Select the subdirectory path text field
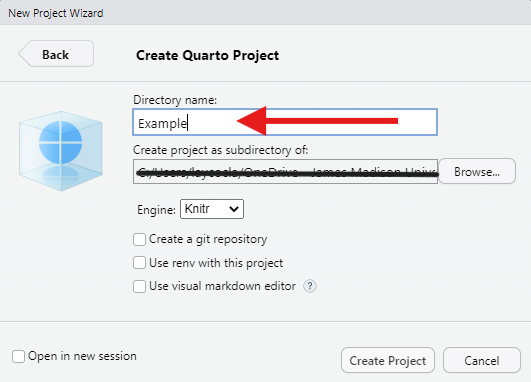The image size is (531, 382). pyautogui.click(x=285, y=172)
